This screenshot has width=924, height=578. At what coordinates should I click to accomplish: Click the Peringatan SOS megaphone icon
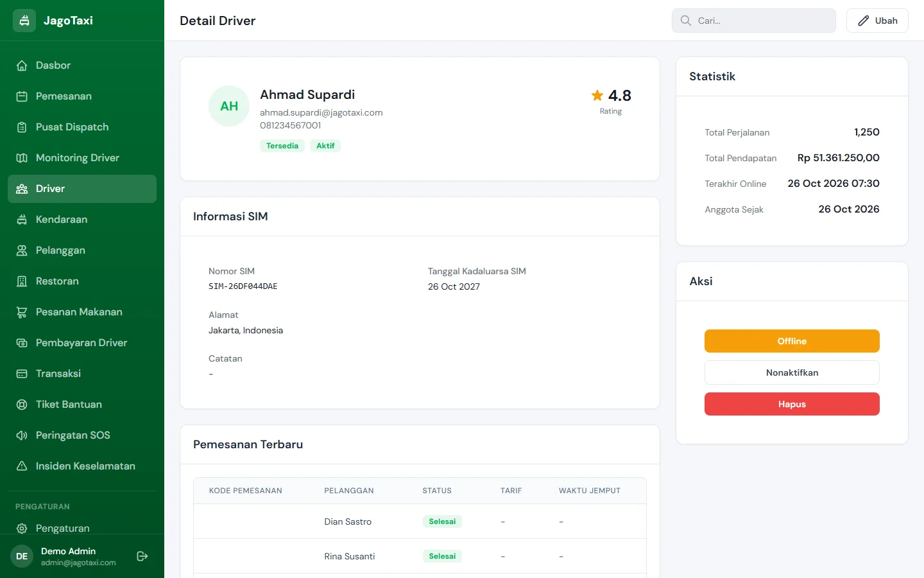coord(22,435)
